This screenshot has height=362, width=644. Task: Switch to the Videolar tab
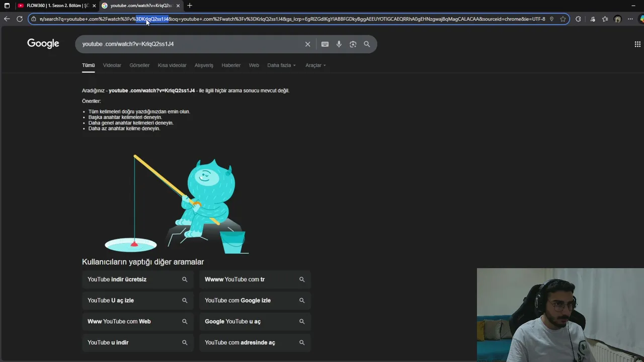[112, 65]
